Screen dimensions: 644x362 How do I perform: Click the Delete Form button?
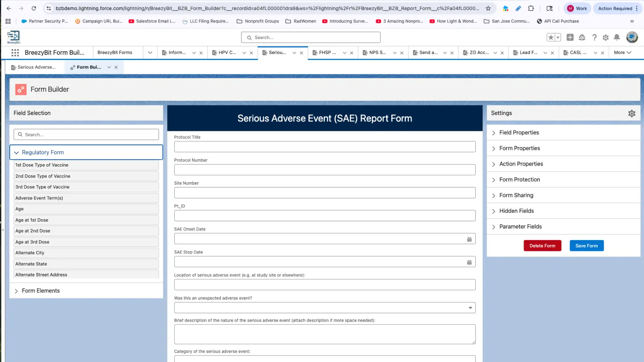point(542,245)
